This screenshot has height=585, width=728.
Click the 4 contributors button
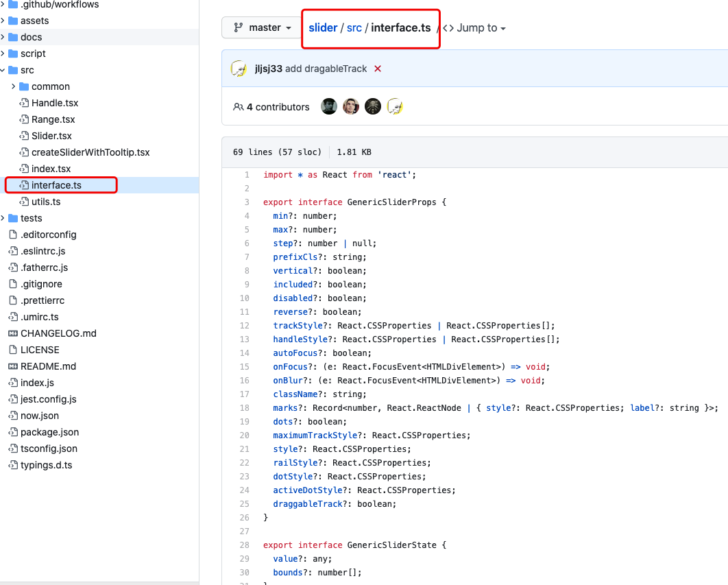[x=271, y=107]
